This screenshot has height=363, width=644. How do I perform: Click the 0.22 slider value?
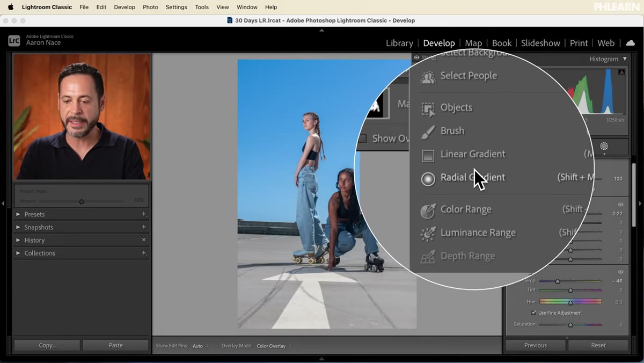point(617,214)
